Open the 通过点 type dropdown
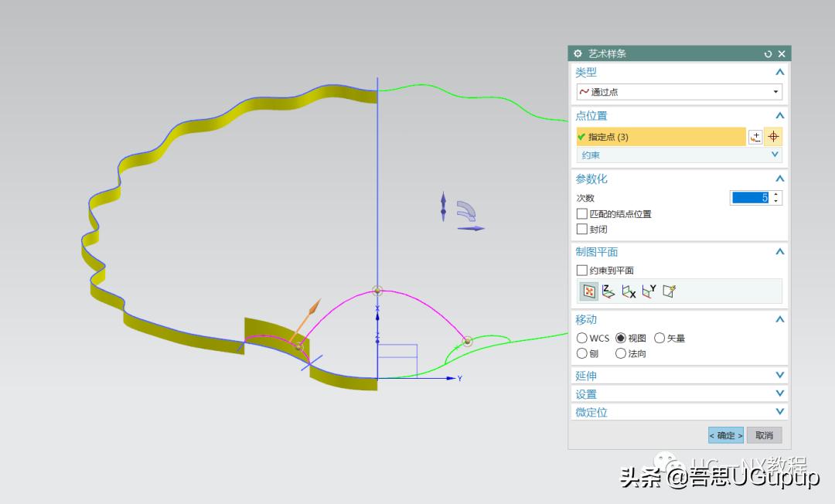Image resolution: width=835 pixels, height=504 pixels. pos(775,91)
